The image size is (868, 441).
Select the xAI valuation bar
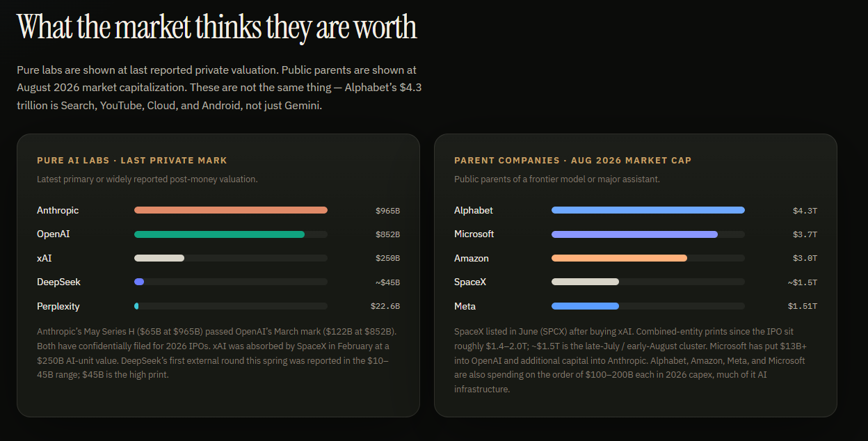tap(159, 258)
